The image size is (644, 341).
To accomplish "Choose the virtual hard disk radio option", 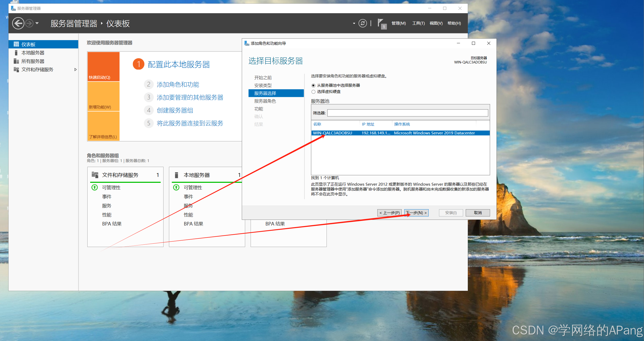I will (x=313, y=92).
